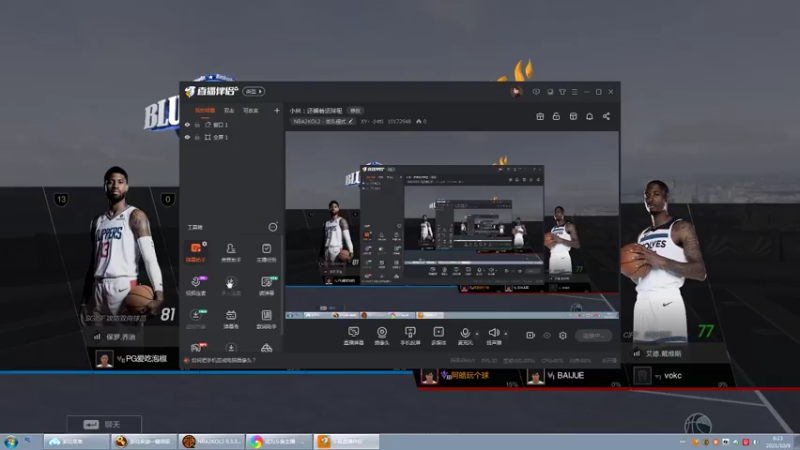Open the 弹幕助手 tool in toolbox
The height and width of the screenshot is (450, 800).
click(196, 252)
